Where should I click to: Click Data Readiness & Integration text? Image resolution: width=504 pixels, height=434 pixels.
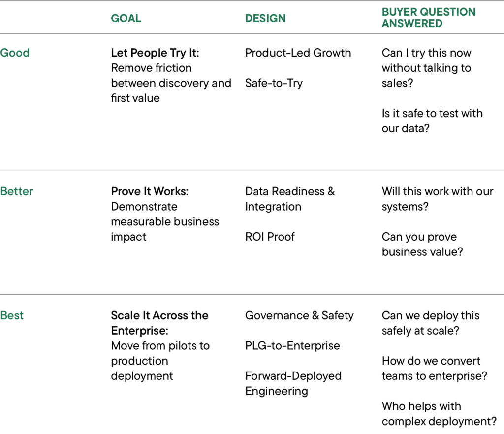[289, 199]
